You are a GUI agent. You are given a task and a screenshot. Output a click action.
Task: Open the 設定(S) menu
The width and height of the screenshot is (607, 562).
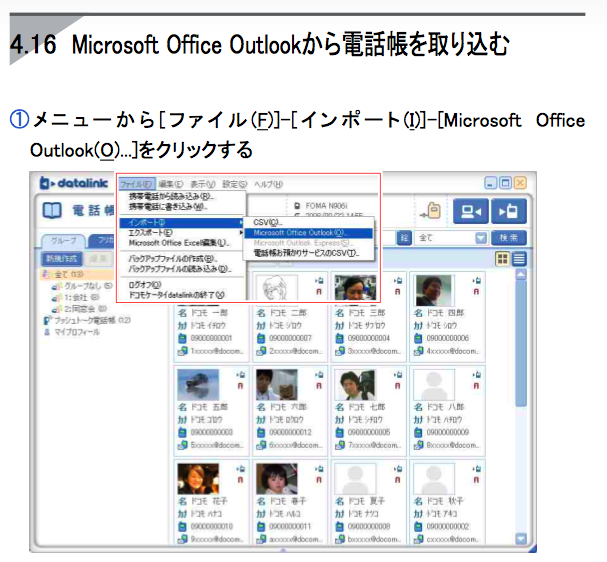click(x=235, y=184)
